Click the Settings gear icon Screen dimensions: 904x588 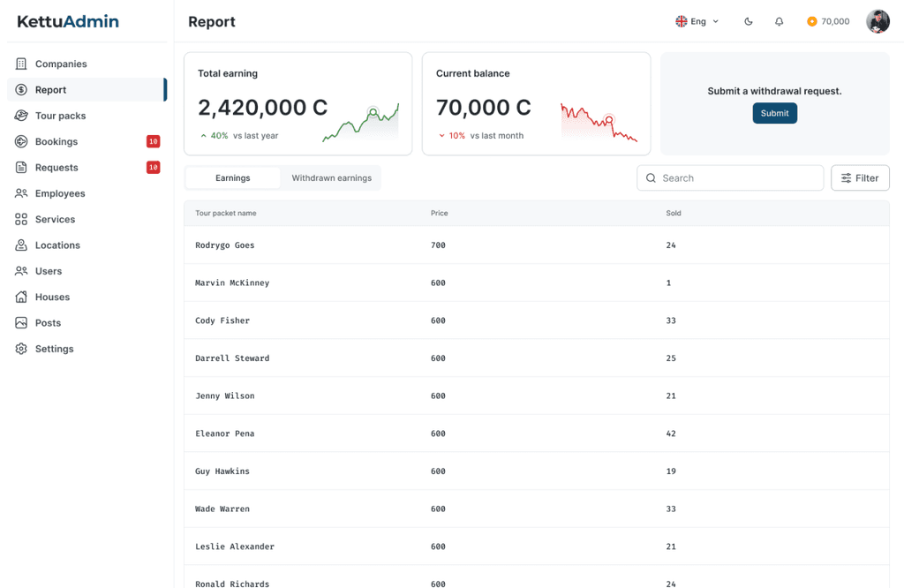pyautogui.click(x=21, y=349)
